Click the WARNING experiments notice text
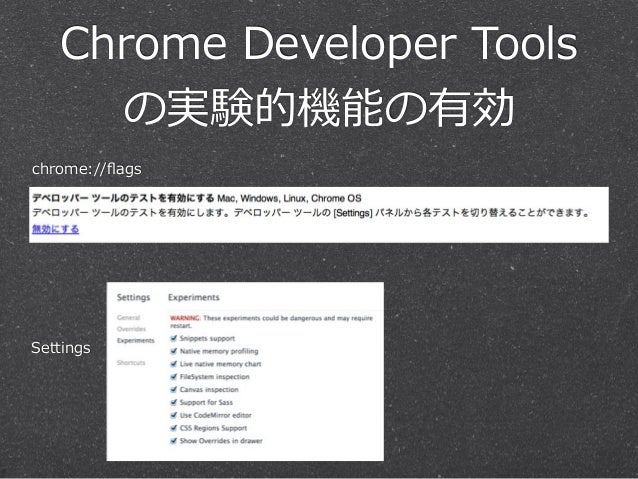Image resolution: width=638 pixels, height=479 pixels. point(271,322)
